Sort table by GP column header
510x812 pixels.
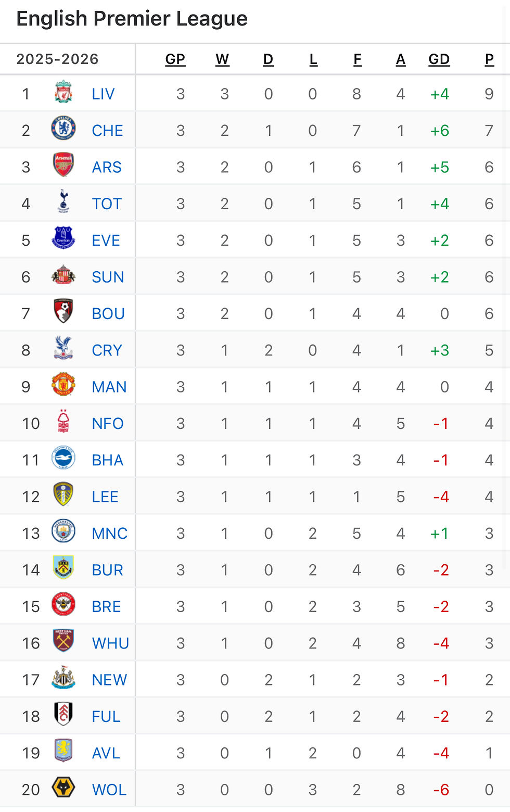pyautogui.click(x=175, y=59)
